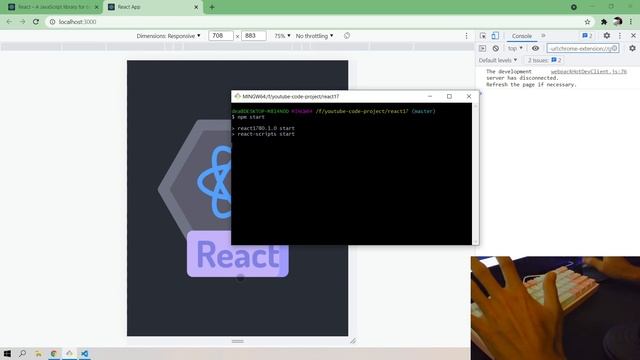
Task: Open File Explorer from the taskbar
Action: pyautogui.click(x=38, y=353)
